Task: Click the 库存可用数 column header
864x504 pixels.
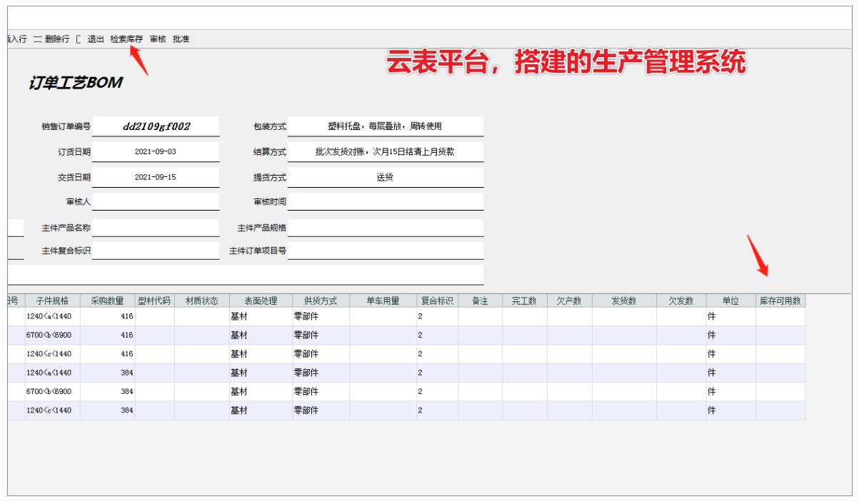Action: (781, 301)
